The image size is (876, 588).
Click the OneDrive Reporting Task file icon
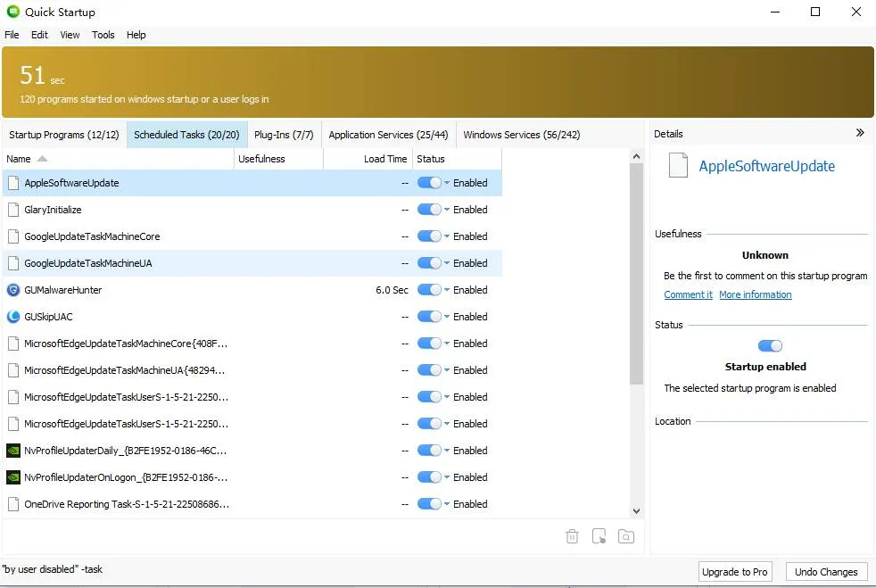coord(13,504)
